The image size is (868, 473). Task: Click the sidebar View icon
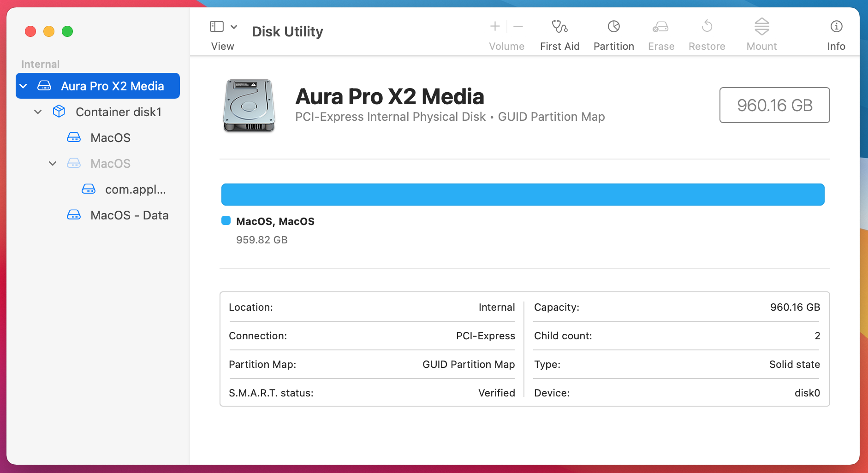217,26
